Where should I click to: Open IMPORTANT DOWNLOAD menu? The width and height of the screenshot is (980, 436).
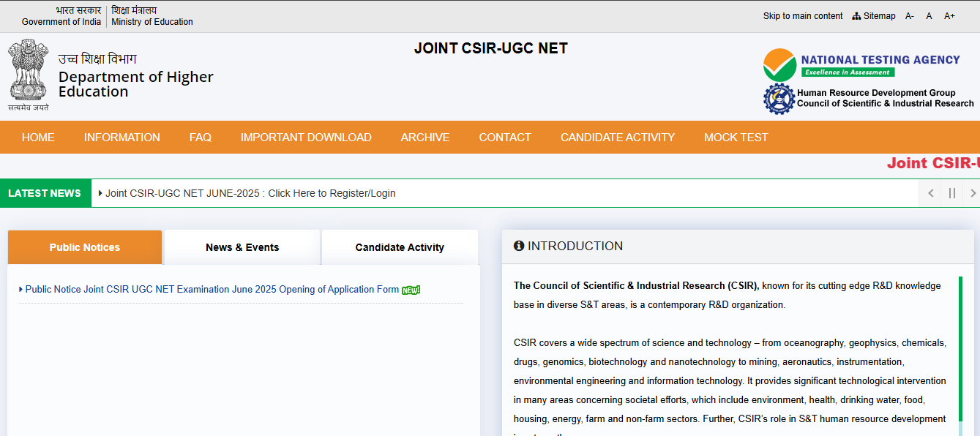coord(306,138)
